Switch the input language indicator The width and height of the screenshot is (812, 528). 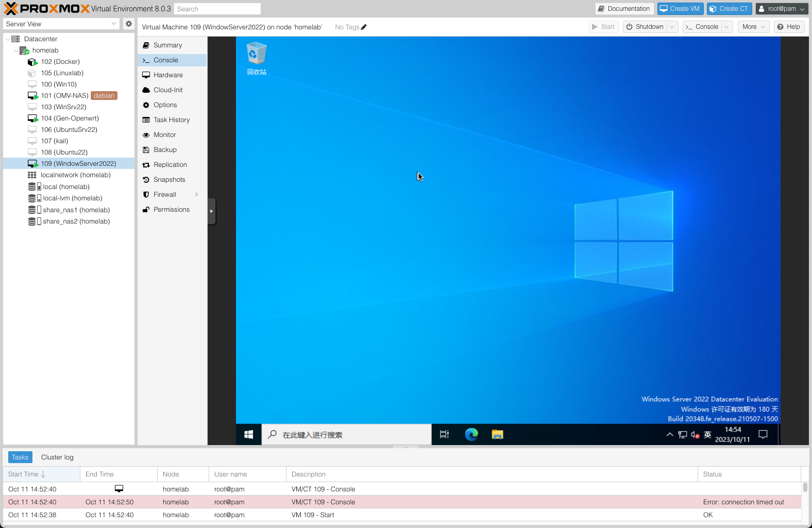pyautogui.click(x=708, y=435)
